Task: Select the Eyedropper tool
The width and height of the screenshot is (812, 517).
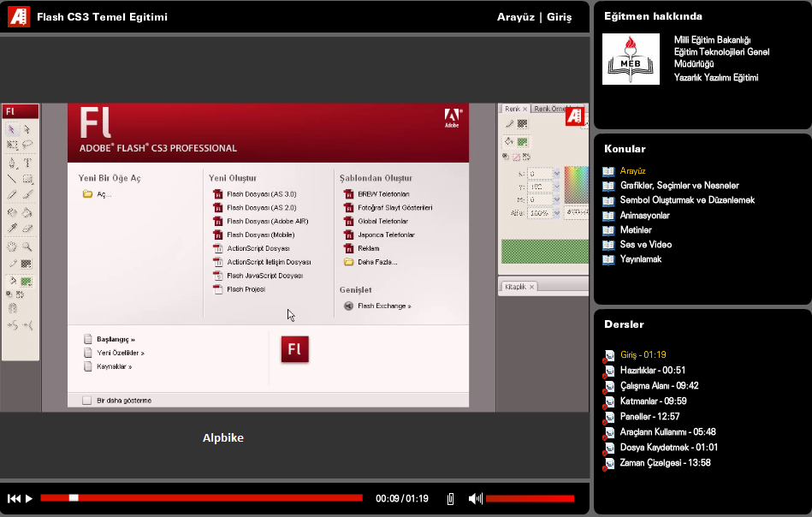Action: [x=12, y=228]
